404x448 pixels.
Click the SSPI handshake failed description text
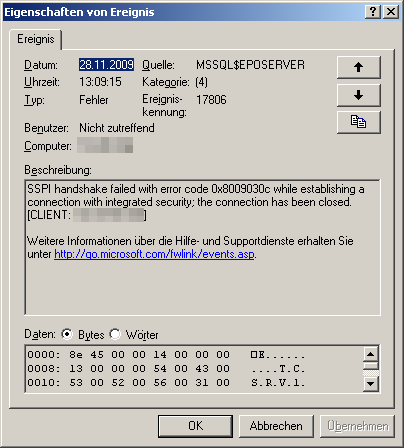pyautogui.click(x=196, y=195)
